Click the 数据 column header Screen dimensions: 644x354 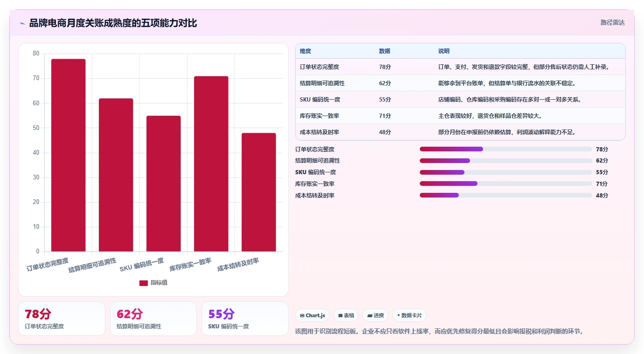[x=385, y=51]
